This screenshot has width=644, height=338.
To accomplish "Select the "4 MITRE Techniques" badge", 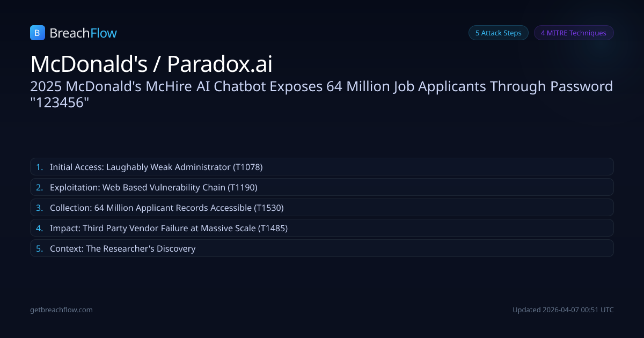I will (x=573, y=33).
